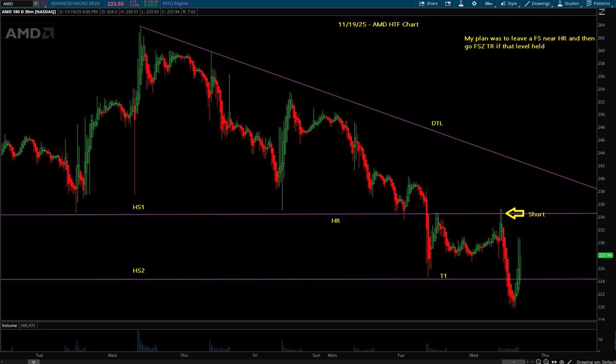The image size is (616, 364).
Task: Select the HS1 label
Action: (139, 206)
